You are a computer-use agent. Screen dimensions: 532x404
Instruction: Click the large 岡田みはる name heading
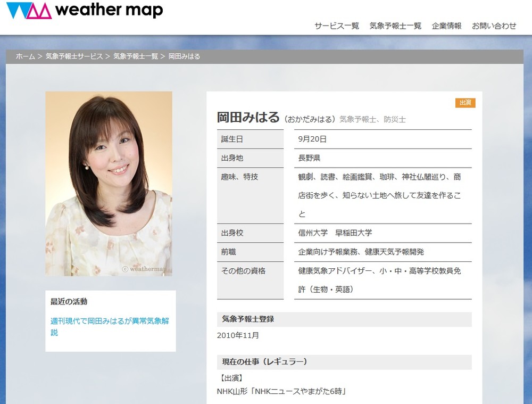(x=248, y=118)
